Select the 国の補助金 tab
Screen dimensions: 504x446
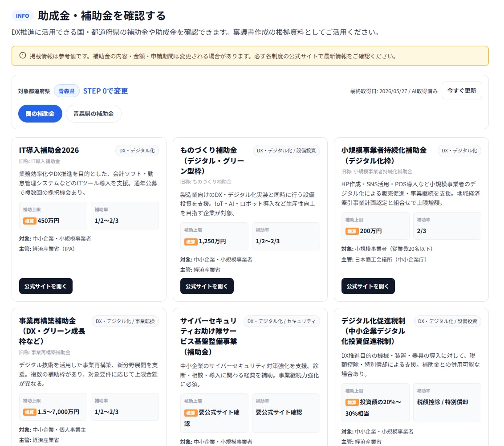40,114
